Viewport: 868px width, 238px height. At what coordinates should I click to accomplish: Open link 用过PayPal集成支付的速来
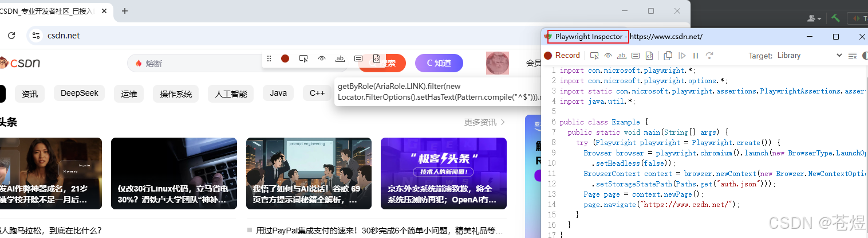tap(380, 231)
